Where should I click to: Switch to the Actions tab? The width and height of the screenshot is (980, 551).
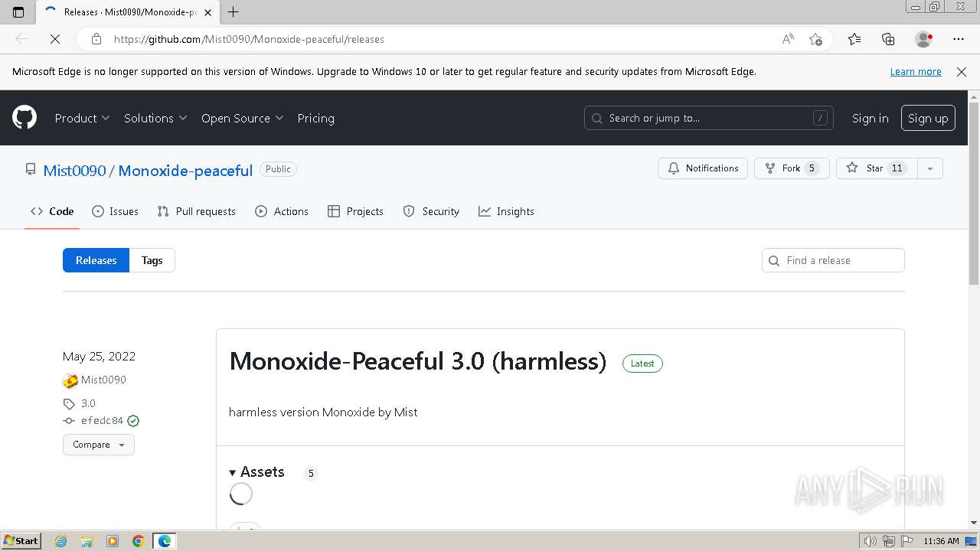coord(282,211)
